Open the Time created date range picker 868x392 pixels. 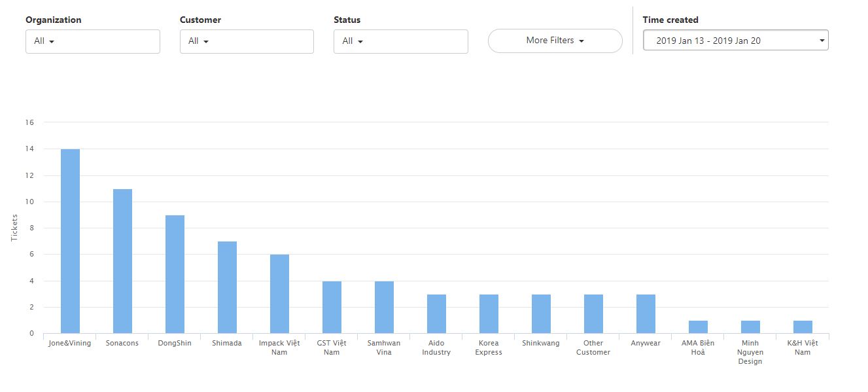(735, 41)
